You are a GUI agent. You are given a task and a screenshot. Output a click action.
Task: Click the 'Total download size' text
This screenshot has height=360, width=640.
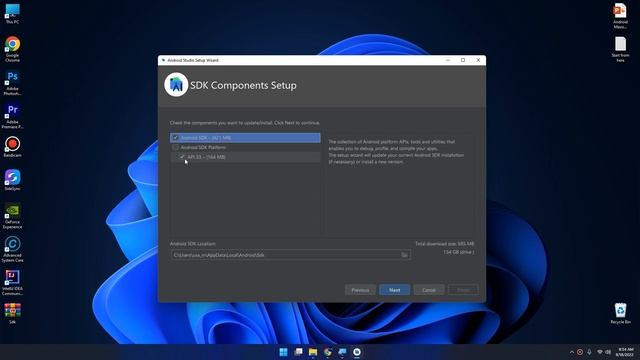[445, 244]
